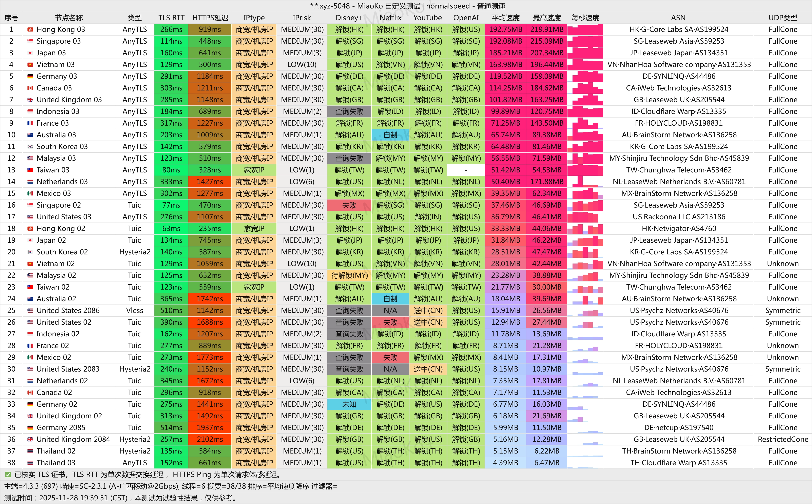Viewport: 812px width, 504px height.
Task: Click the green TLS certificate verified checkmark
Action: point(8,474)
